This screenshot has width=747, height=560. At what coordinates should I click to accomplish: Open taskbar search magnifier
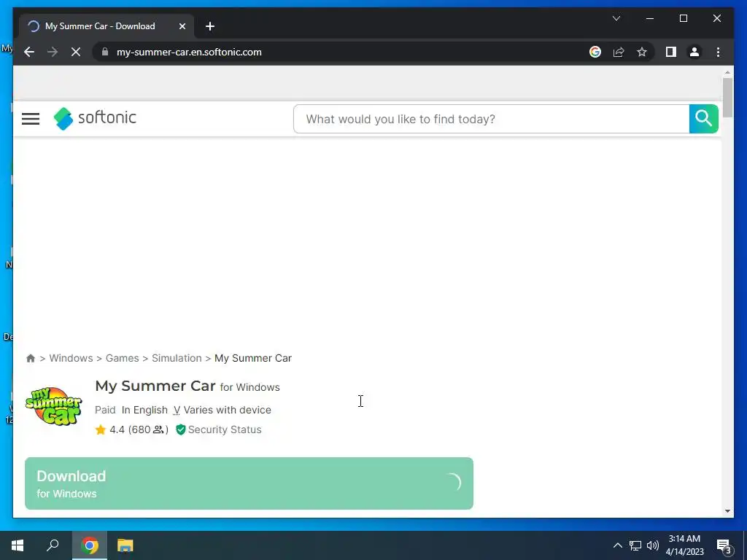(53, 545)
